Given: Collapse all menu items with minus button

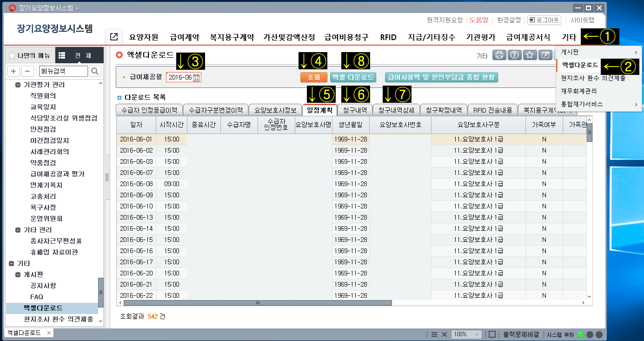Looking at the screenshot, I should tap(27, 71).
